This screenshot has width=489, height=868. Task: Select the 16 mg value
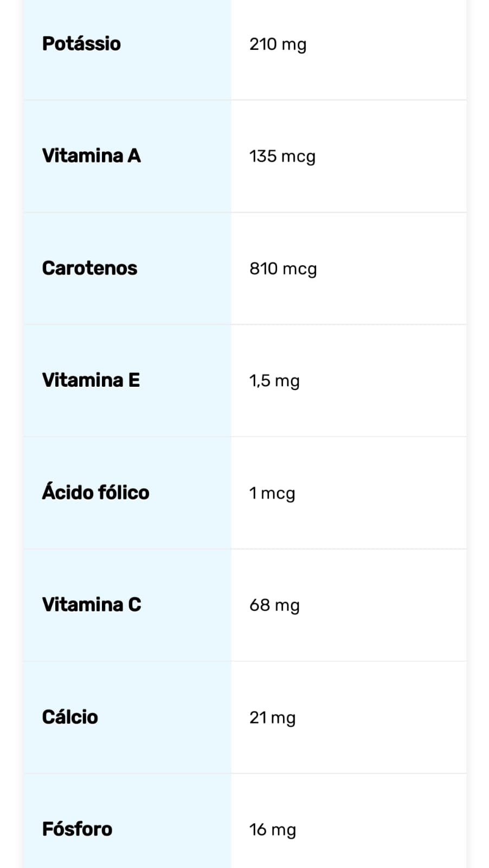click(x=272, y=829)
